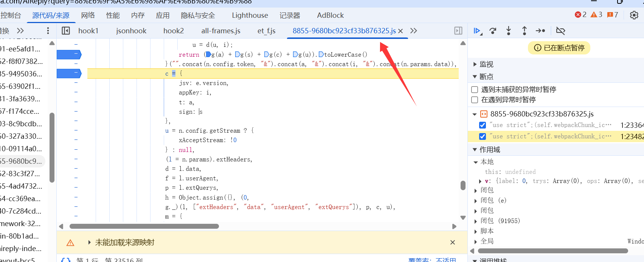Switch to hook2 file tab

174,31
